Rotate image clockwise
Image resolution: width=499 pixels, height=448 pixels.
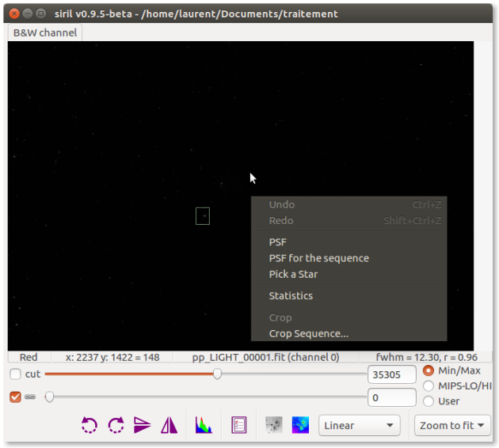click(x=116, y=425)
